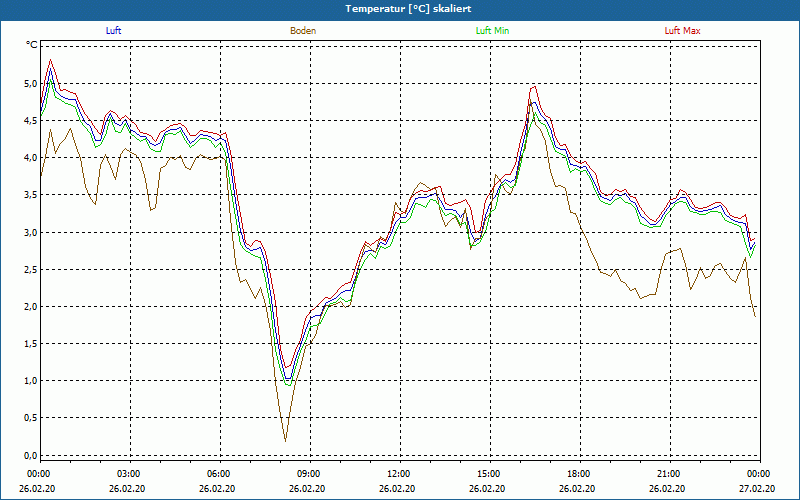Click the '15:00' time axis label
The height and width of the screenshot is (500, 800).
[x=488, y=474]
